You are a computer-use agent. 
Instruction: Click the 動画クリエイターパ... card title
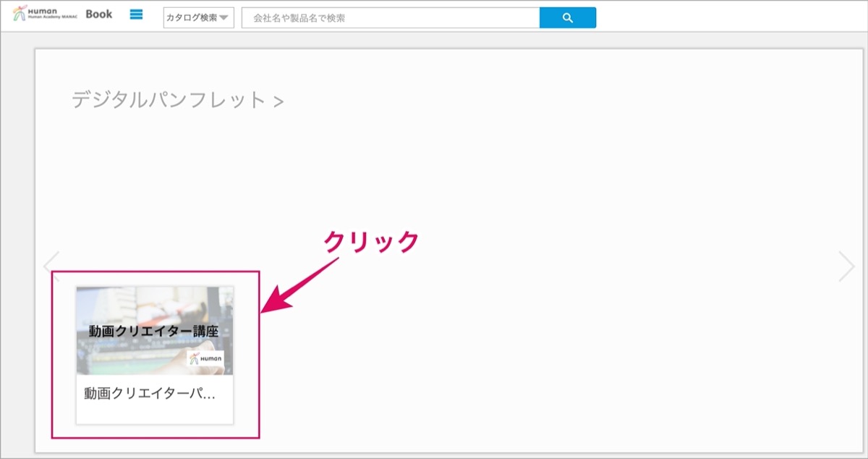[150, 394]
